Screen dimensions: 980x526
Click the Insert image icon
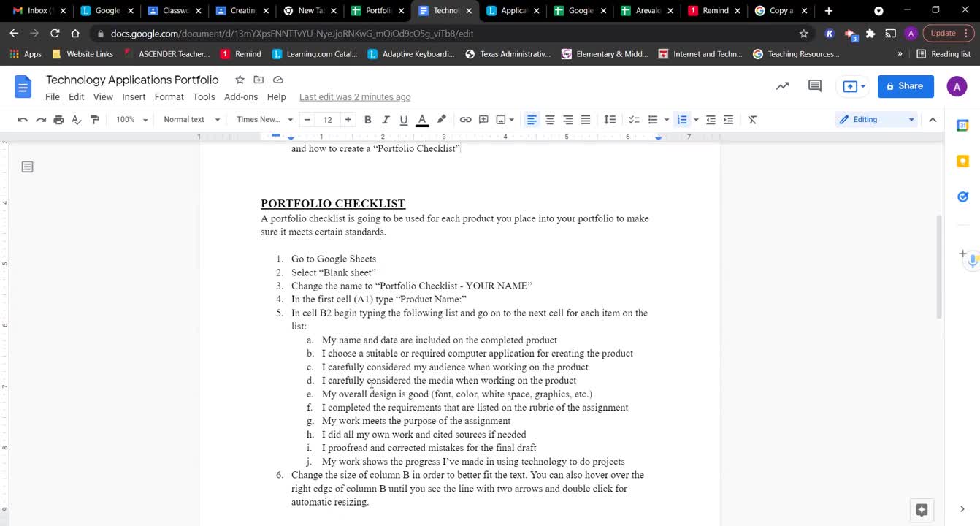click(501, 120)
